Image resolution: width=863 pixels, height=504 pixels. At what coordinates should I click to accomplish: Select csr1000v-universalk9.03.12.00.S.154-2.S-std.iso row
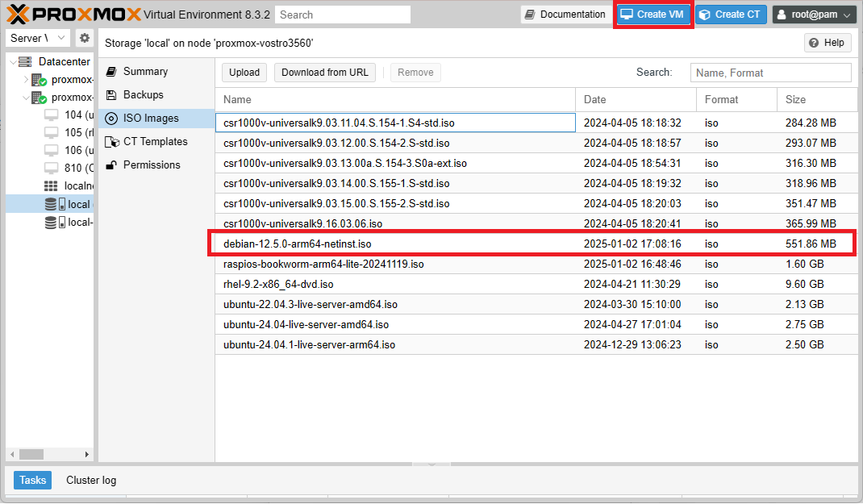point(536,143)
